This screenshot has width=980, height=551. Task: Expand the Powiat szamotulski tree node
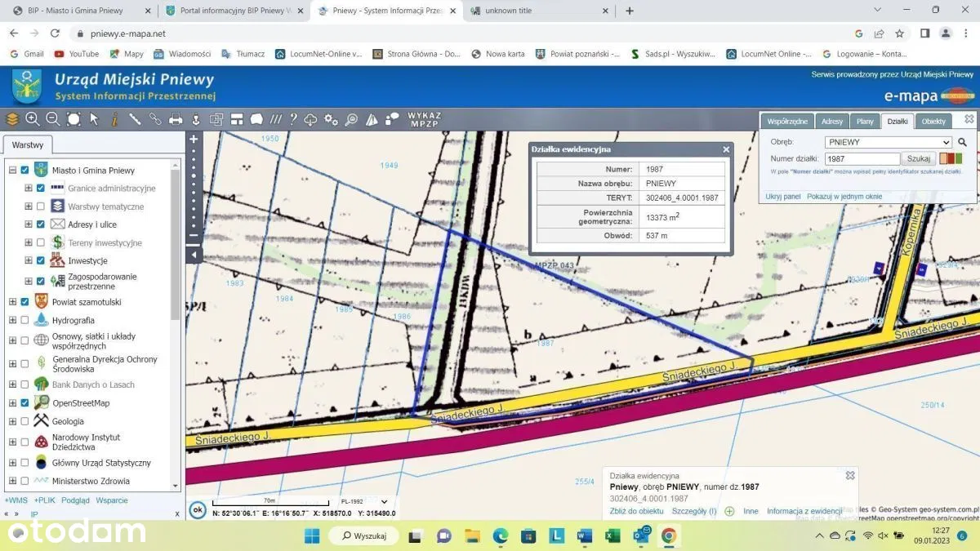12,302
